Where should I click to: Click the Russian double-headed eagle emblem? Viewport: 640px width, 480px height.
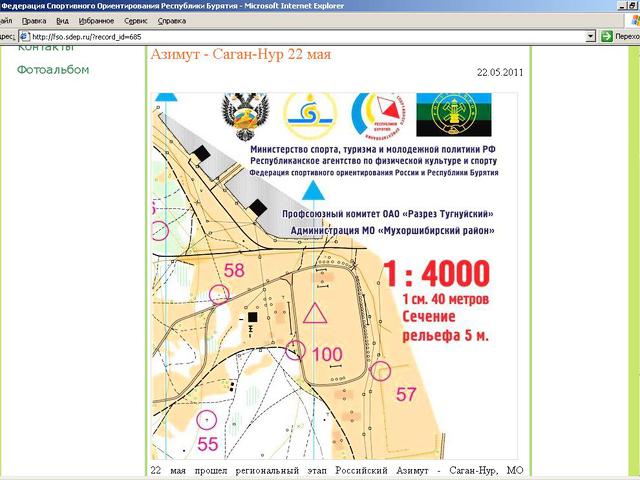coord(245,116)
